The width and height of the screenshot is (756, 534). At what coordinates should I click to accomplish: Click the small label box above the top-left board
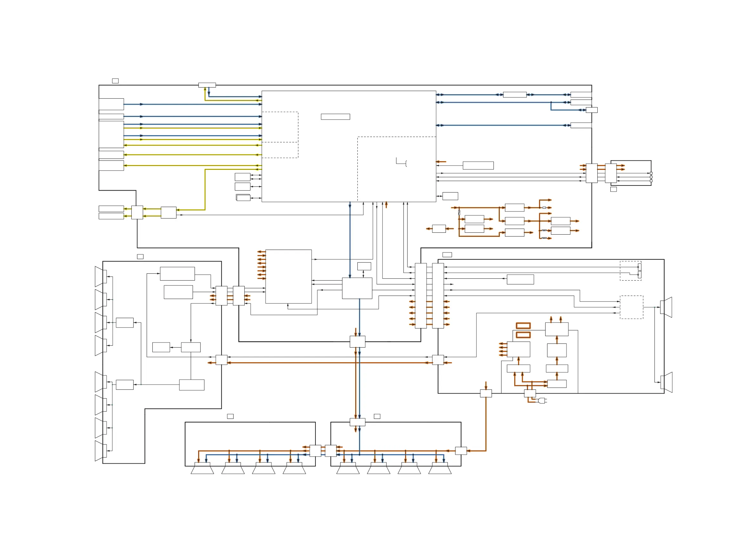(x=115, y=81)
